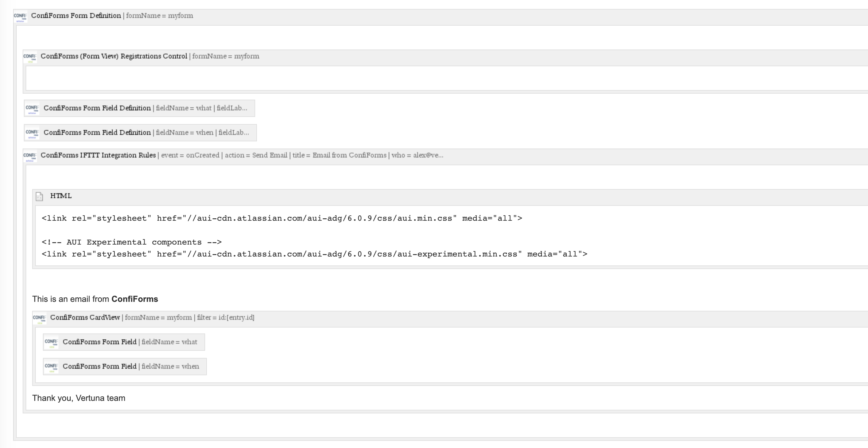Click the IFTTT Integration Rules macro icon
Image resolution: width=868 pixels, height=448 pixels.
[30, 156]
